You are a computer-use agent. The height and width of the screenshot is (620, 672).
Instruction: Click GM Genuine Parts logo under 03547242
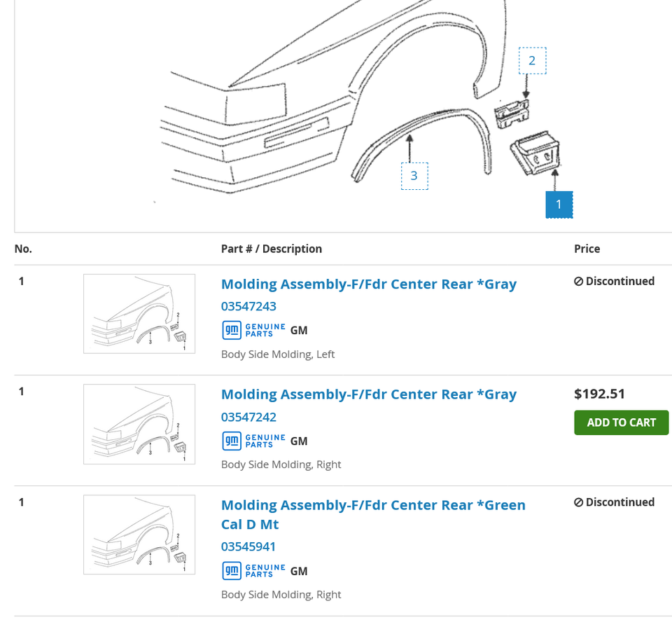point(253,441)
